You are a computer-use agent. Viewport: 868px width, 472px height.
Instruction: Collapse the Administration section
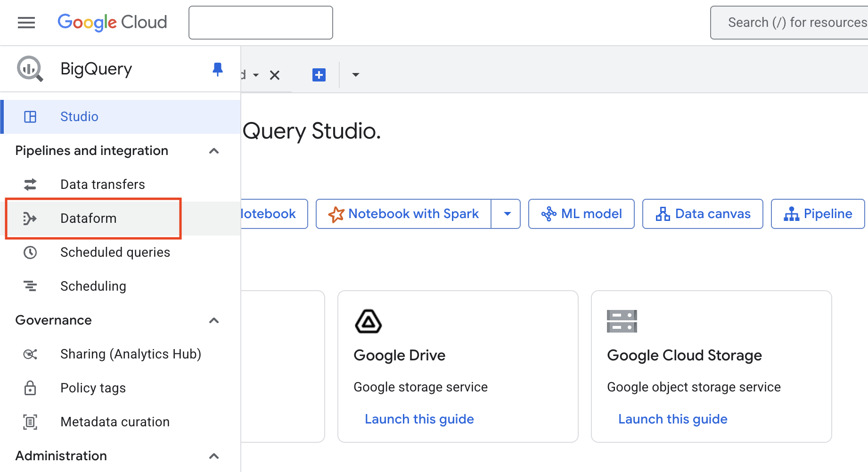[x=214, y=456]
